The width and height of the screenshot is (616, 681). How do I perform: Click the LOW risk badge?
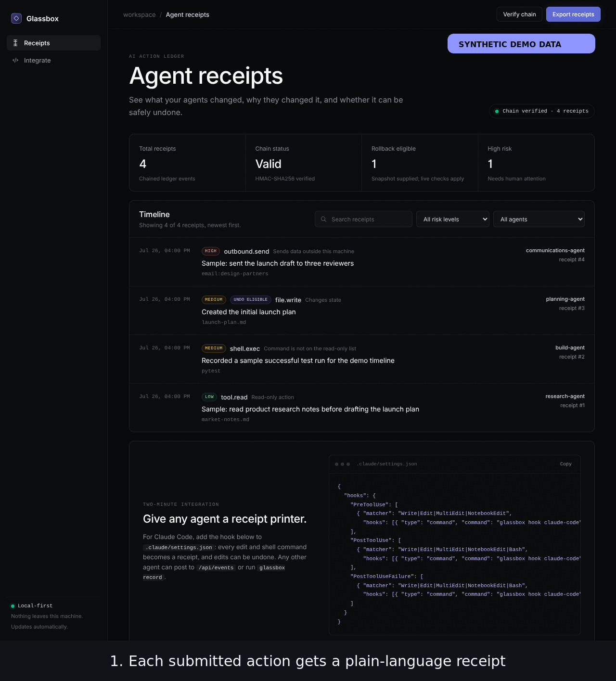point(209,397)
